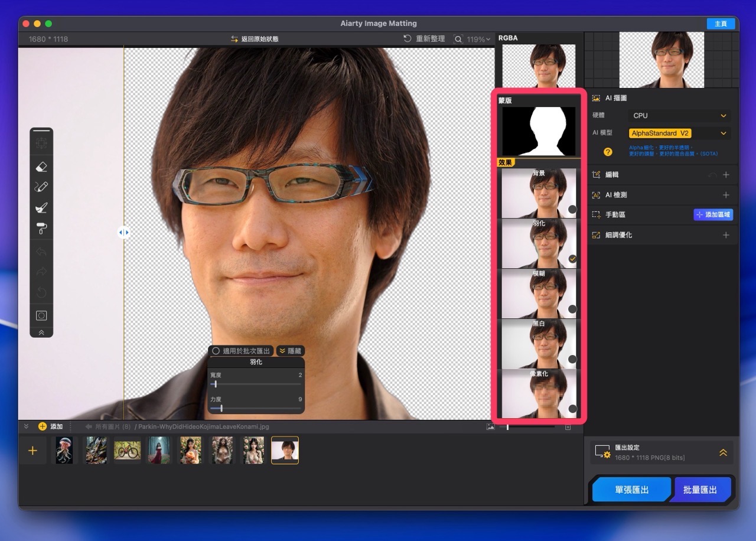Screen dimensions: 756x541
Task: Select the Brush tool
Action: pos(41,207)
